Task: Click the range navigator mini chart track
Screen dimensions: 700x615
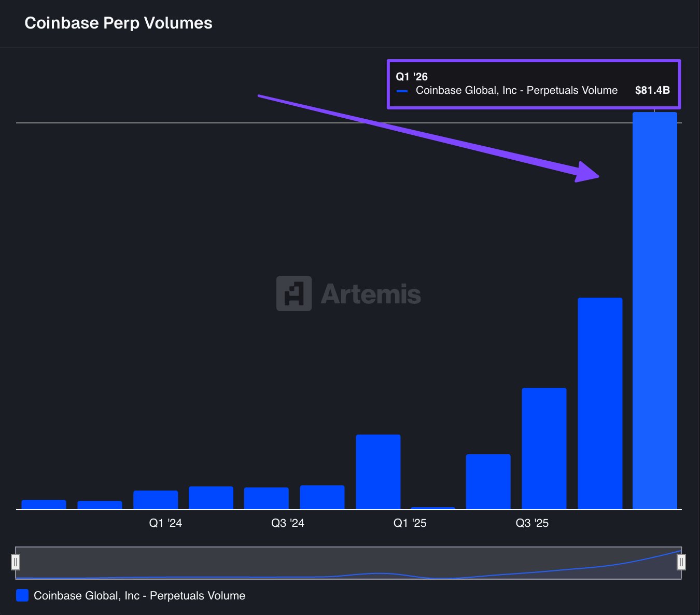Action: [348, 563]
